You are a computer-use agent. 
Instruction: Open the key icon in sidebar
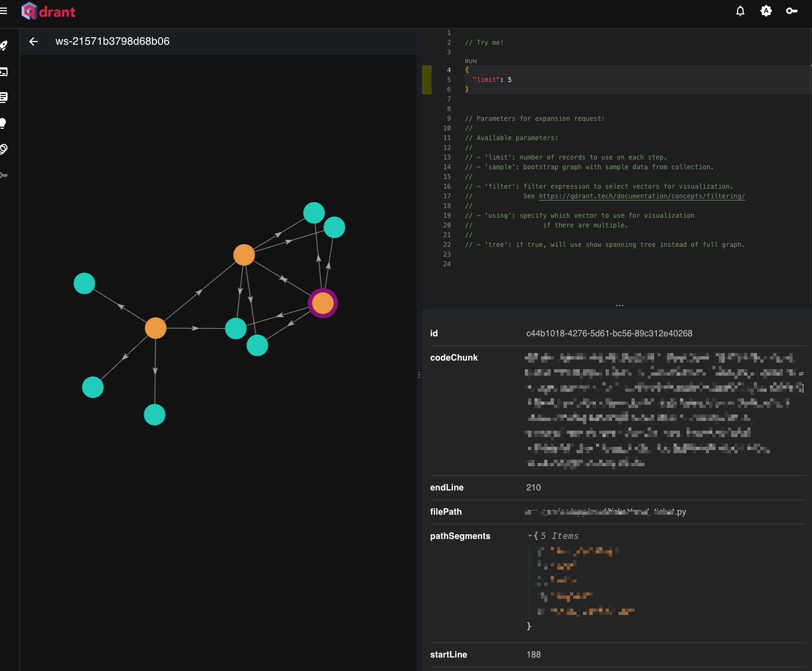click(x=3, y=175)
